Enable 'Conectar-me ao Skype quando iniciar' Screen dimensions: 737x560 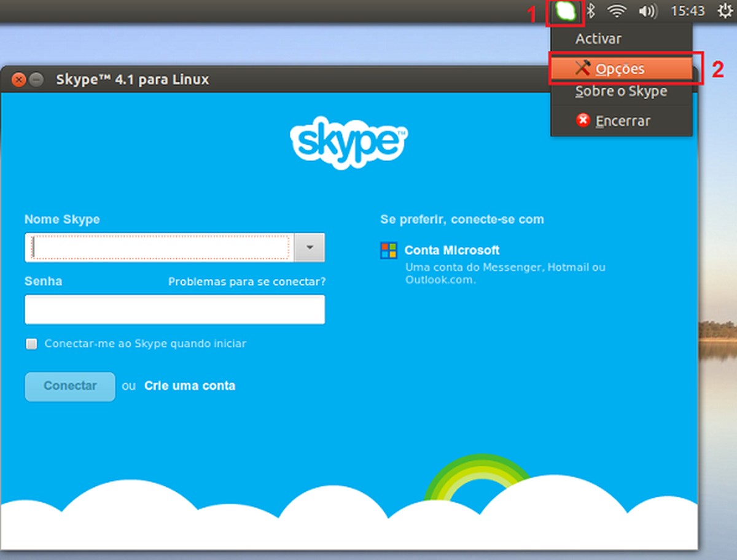pyautogui.click(x=31, y=344)
